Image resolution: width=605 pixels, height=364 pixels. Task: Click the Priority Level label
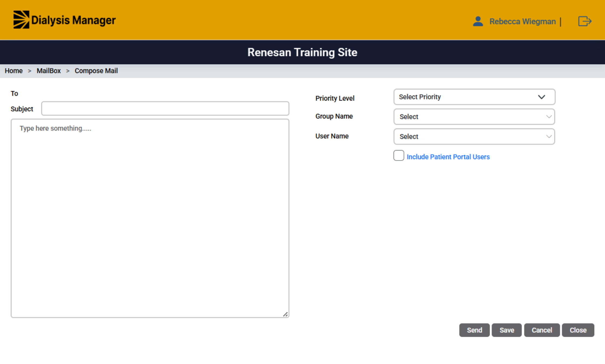pos(335,98)
